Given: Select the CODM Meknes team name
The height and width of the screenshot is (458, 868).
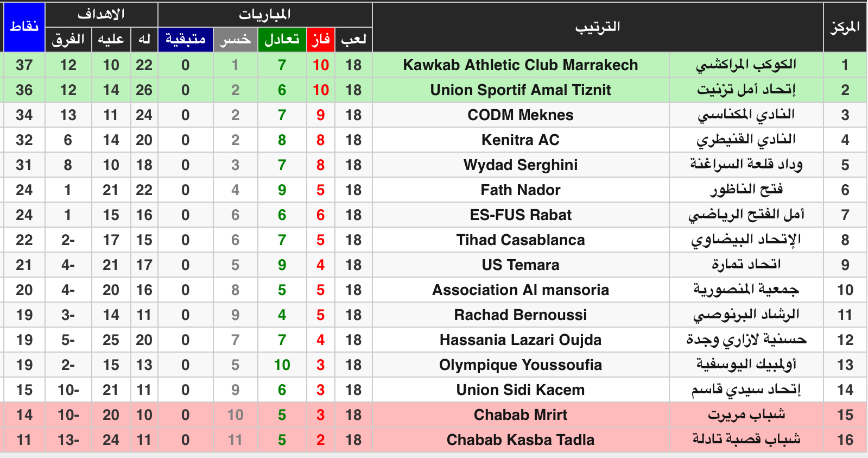Looking at the screenshot, I should [520, 115].
